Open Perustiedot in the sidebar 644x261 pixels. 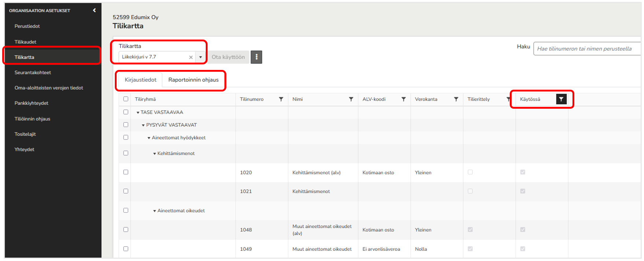[27, 26]
